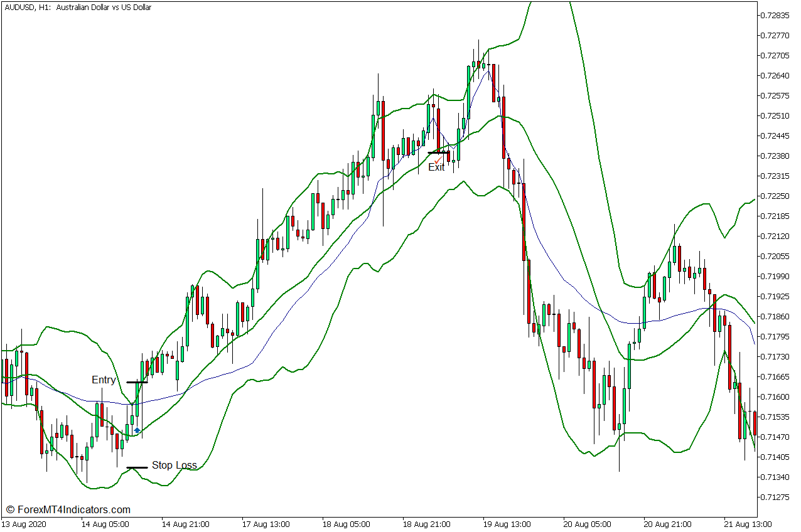This screenshot has height=532, width=801.
Task: Click the 19 Aug 13:00 time axis label
Action: coord(507,524)
